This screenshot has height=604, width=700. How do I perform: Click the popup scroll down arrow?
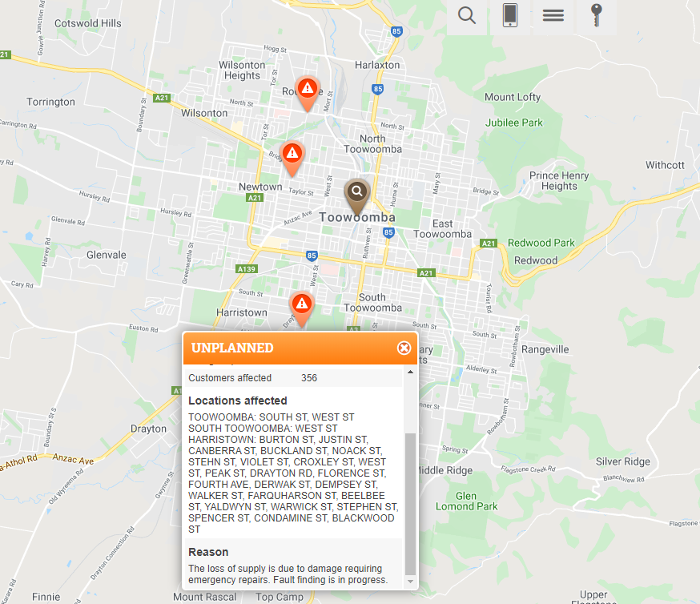(x=410, y=582)
